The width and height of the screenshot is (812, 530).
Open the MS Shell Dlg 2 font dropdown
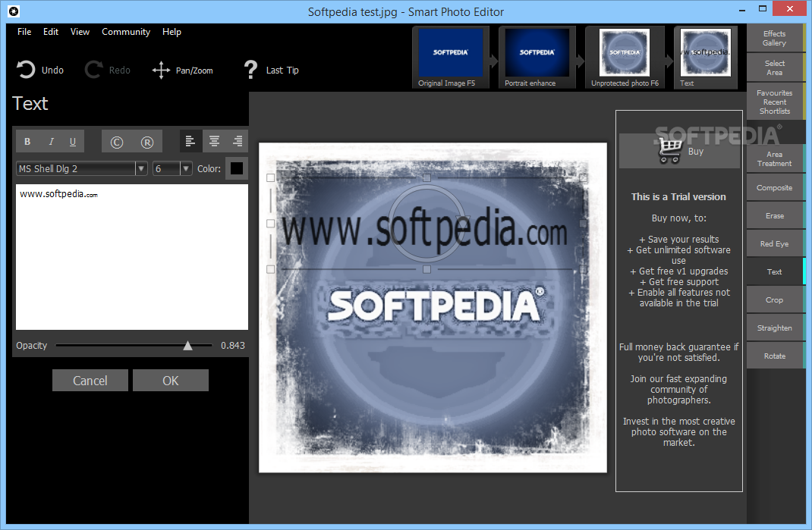[x=141, y=168]
